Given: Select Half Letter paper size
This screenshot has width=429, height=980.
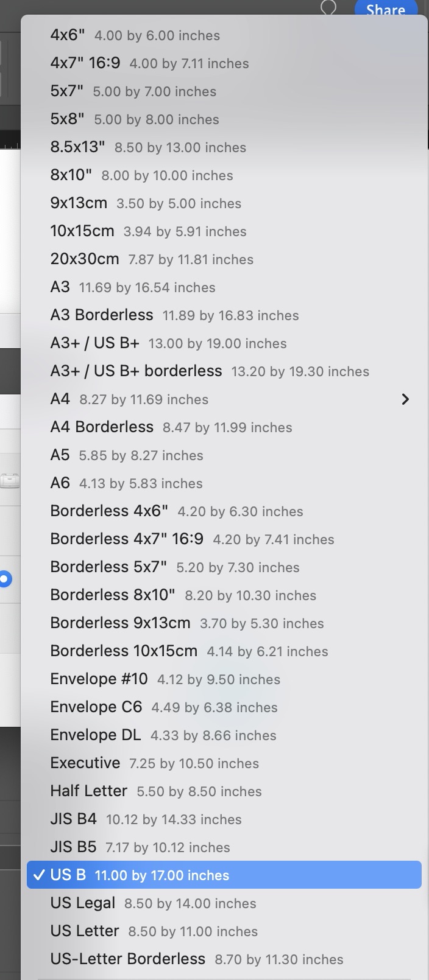Looking at the screenshot, I should (156, 791).
